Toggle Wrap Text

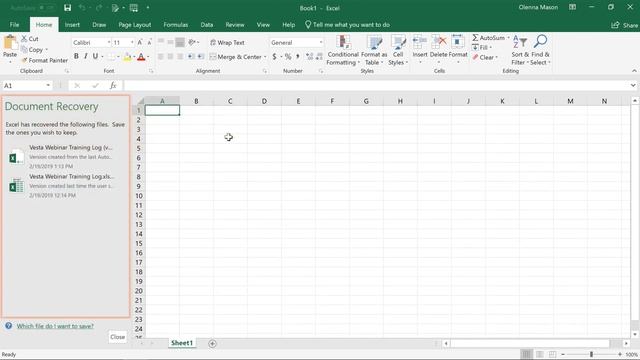pos(227,42)
